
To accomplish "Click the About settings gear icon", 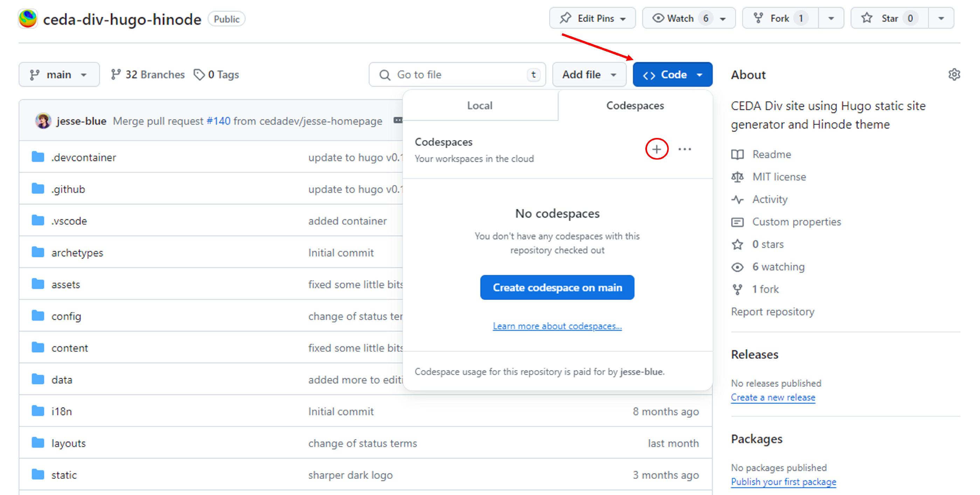I will 954,75.
